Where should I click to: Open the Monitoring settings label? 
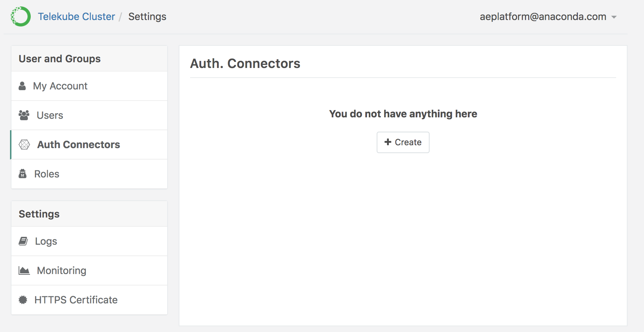61,270
